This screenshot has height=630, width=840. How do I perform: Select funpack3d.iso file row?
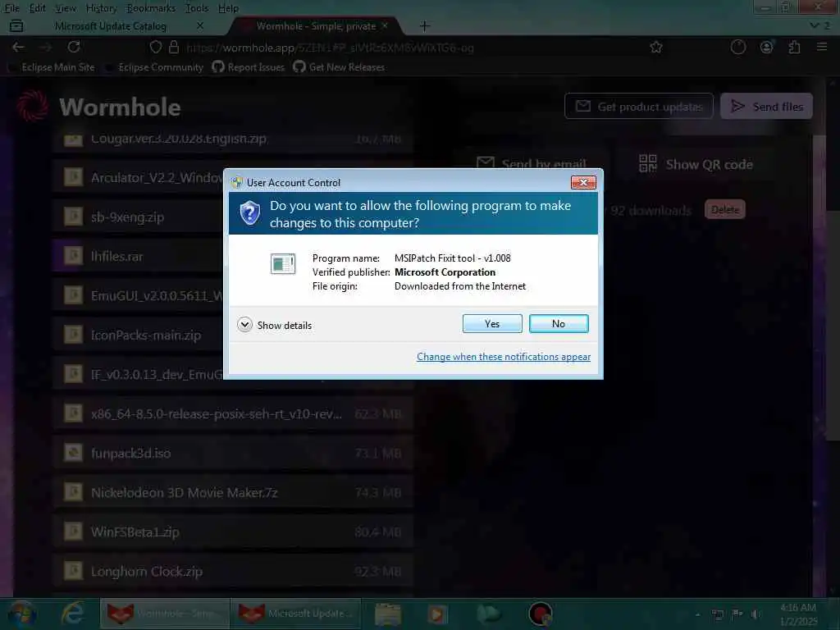(x=232, y=453)
